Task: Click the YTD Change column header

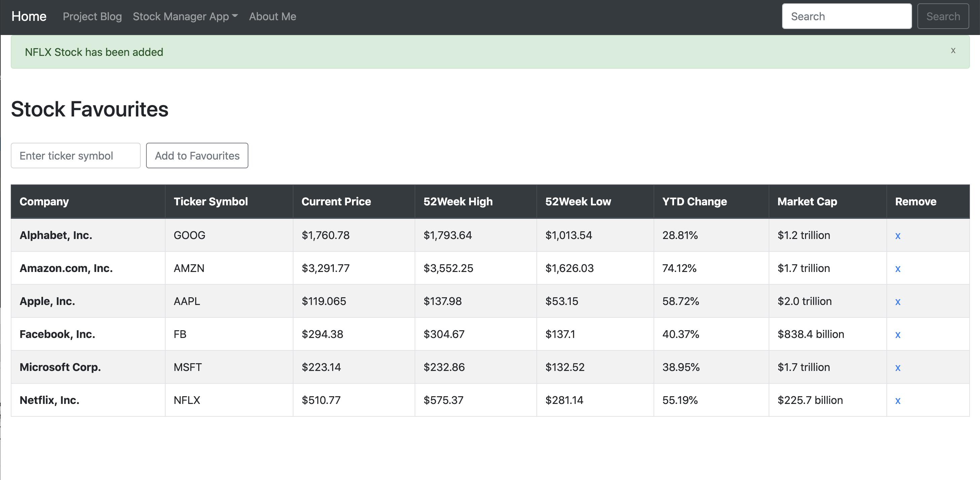Action: [694, 201]
